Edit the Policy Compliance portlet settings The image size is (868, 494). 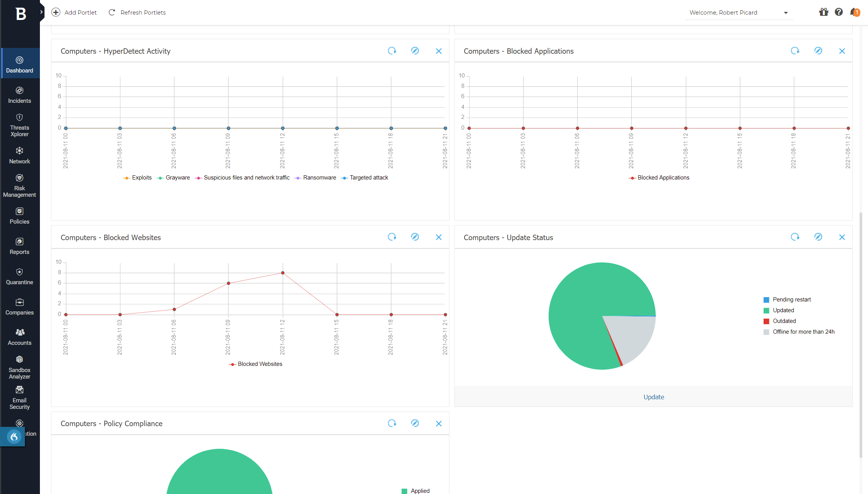(x=415, y=423)
